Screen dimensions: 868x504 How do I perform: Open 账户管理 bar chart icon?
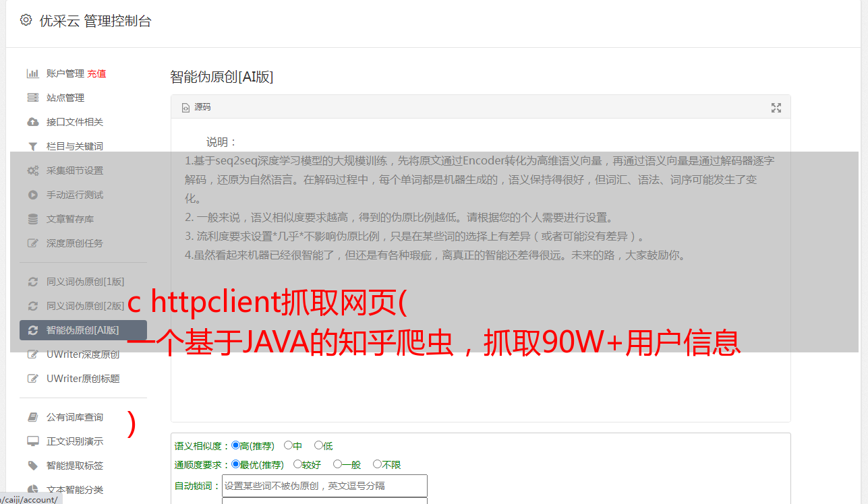[x=32, y=73]
